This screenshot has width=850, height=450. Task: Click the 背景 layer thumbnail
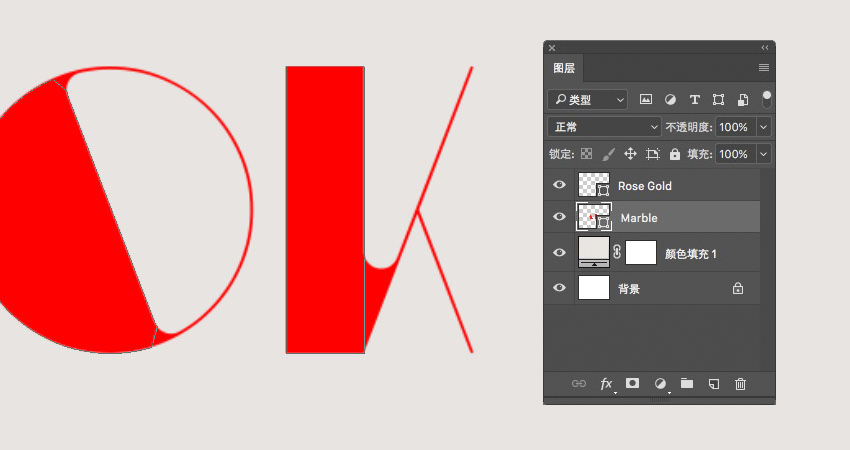[594, 288]
